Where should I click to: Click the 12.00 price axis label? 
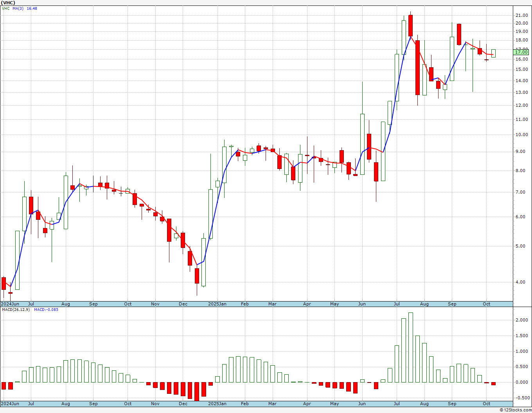522,105
